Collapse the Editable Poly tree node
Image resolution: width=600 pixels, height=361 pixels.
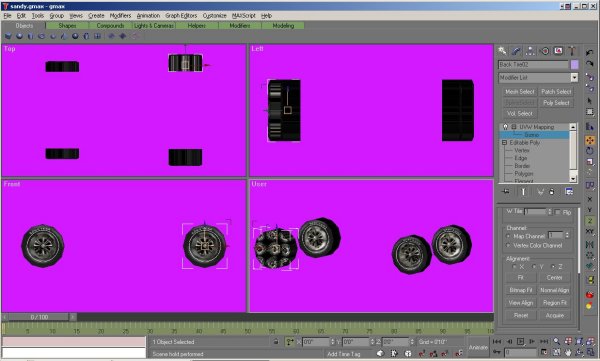(504, 142)
